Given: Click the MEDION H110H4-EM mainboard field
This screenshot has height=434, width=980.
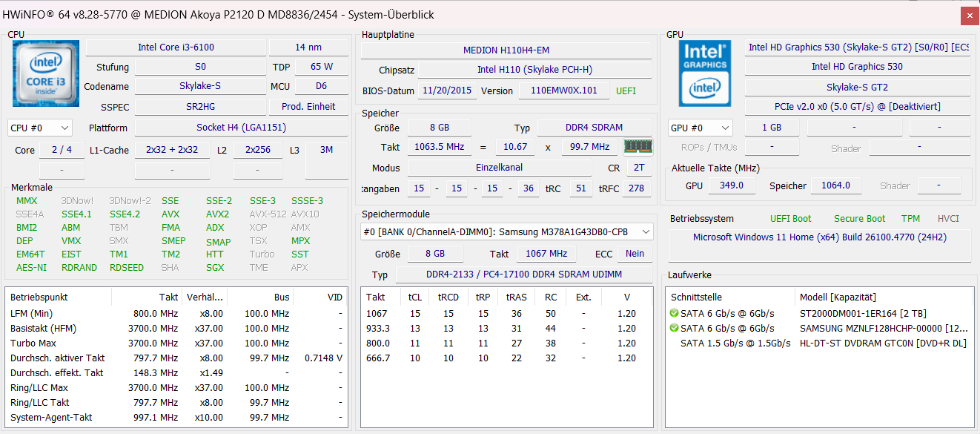Looking at the screenshot, I should coord(506,50).
